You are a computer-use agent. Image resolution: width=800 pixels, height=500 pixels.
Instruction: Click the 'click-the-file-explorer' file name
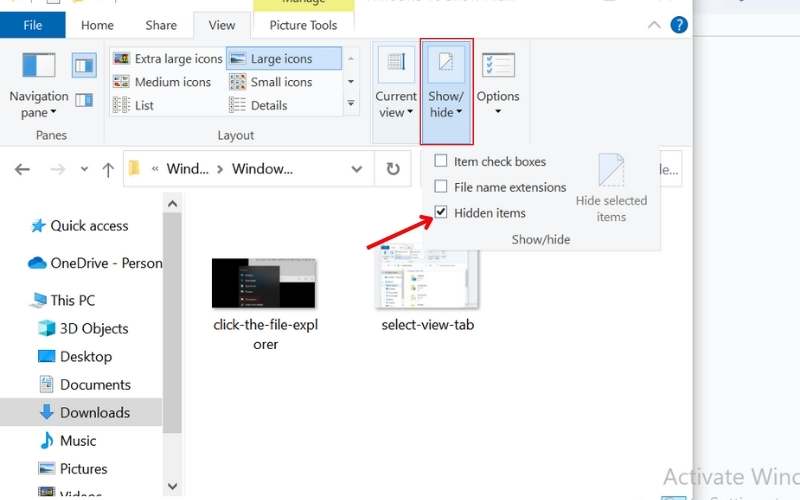click(x=265, y=334)
